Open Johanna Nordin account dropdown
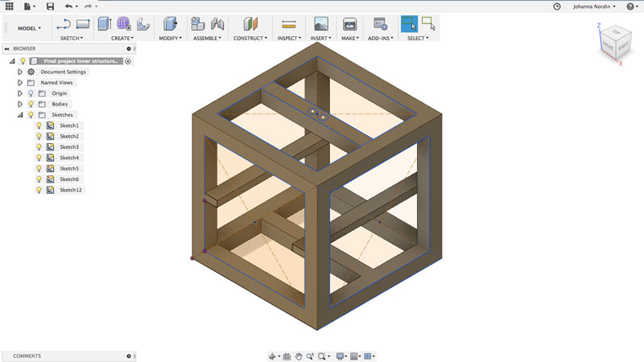This screenshot has height=362, width=644. tap(594, 6)
